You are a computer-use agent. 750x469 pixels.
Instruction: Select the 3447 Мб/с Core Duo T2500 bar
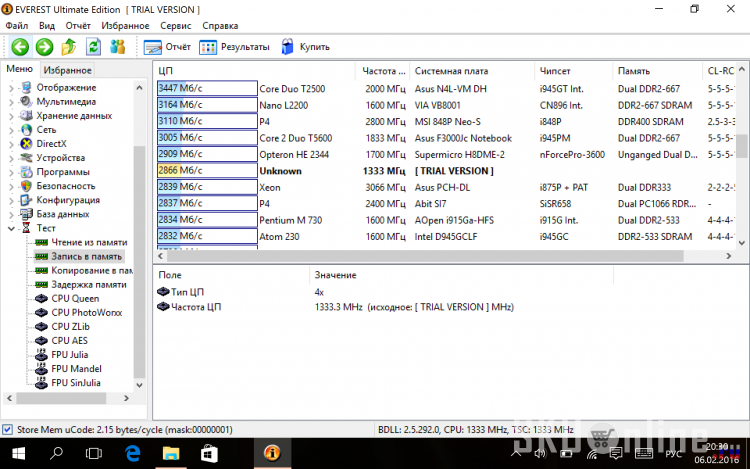[207, 88]
